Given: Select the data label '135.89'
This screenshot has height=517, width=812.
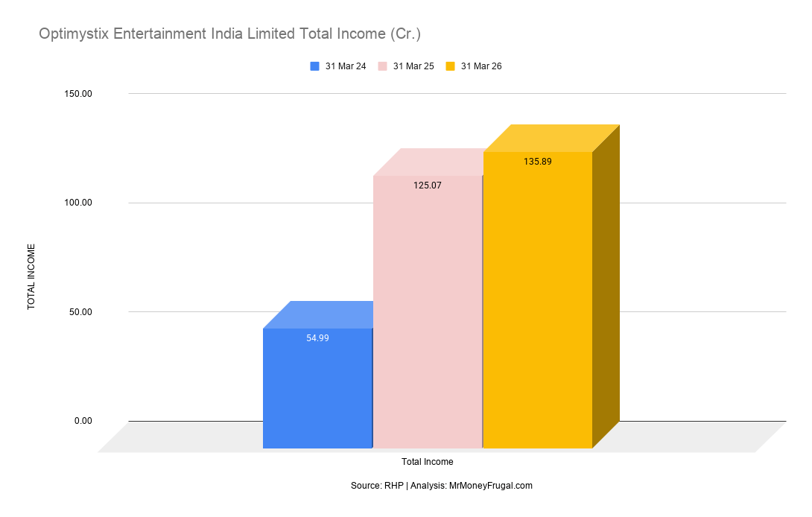Looking at the screenshot, I should point(538,162).
